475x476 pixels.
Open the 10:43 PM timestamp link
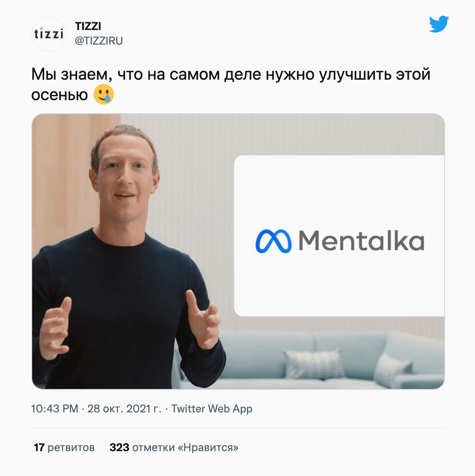pos(55,409)
